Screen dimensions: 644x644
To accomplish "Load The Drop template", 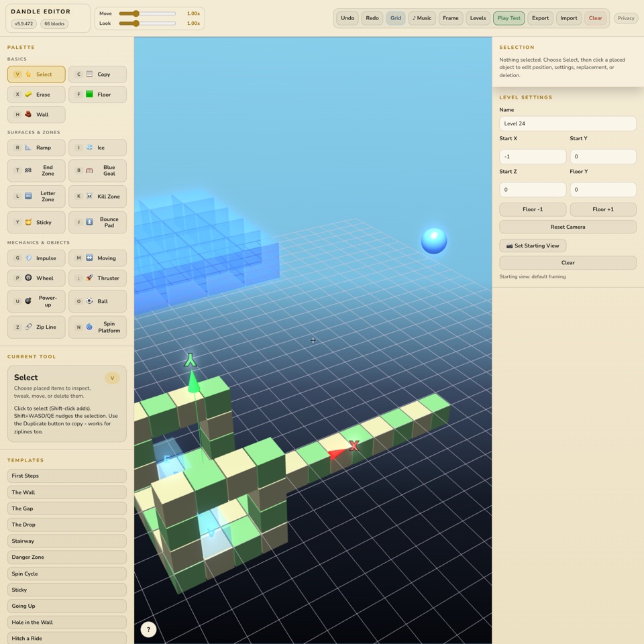I will pyautogui.click(x=66, y=525).
